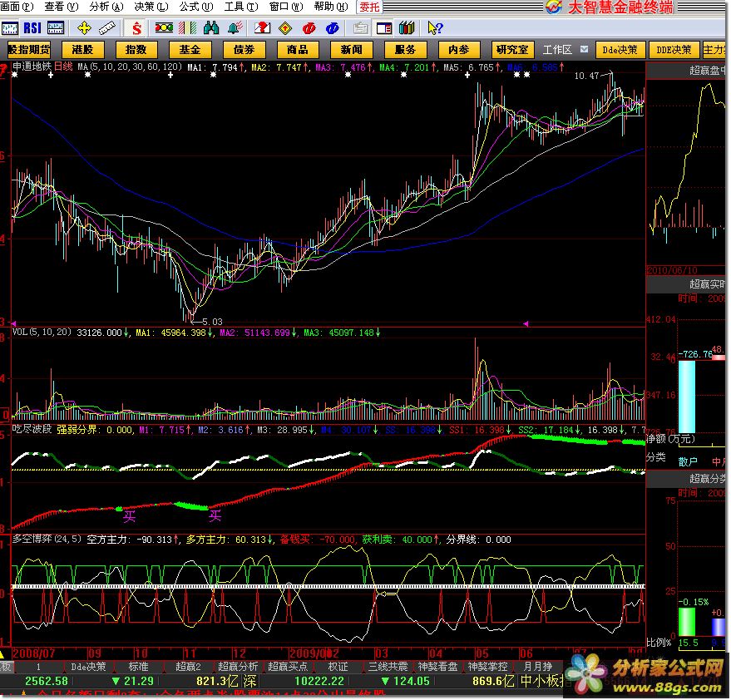The image size is (731, 700).
Task: Switch to the 神契掌控 bottom tab
Action: click(x=487, y=667)
